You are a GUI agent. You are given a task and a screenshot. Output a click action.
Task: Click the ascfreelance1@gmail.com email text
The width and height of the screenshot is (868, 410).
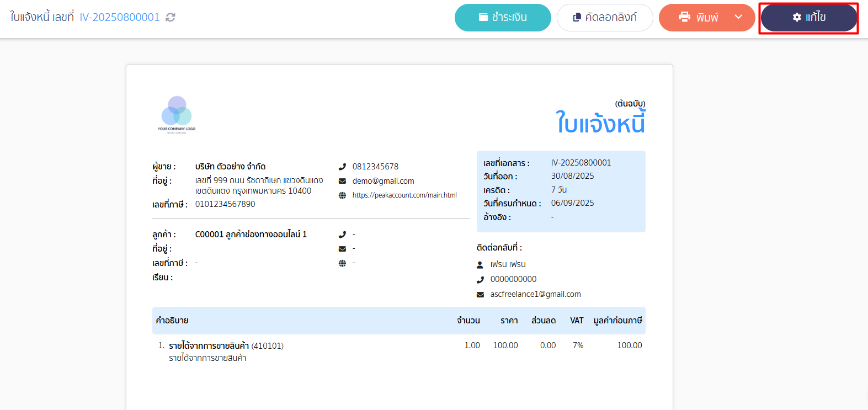click(536, 294)
